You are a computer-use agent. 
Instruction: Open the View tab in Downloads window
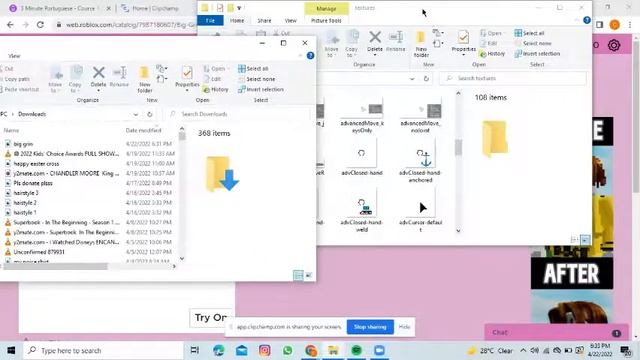(14, 56)
